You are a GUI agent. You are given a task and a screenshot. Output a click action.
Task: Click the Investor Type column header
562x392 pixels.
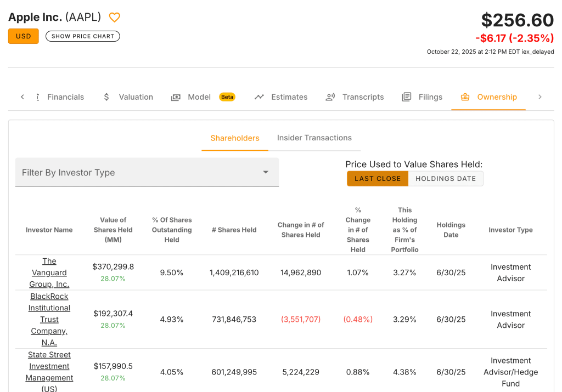pyautogui.click(x=510, y=230)
